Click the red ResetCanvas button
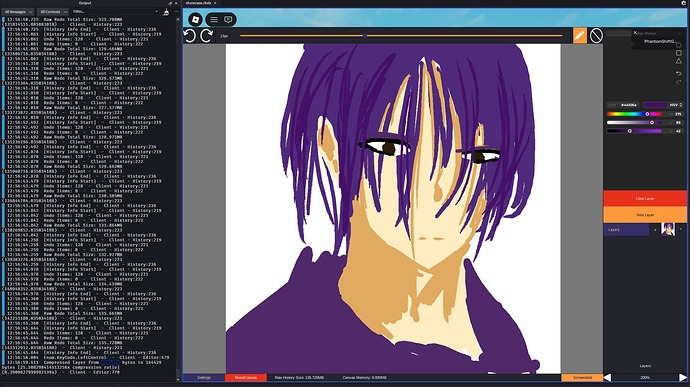This screenshot has width=690, height=387. click(x=246, y=378)
